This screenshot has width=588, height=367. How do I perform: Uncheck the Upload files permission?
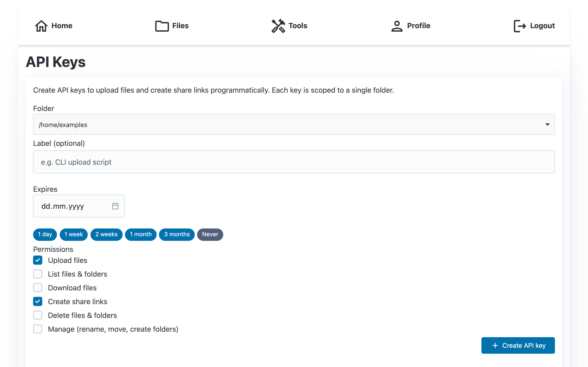click(x=38, y=260)
